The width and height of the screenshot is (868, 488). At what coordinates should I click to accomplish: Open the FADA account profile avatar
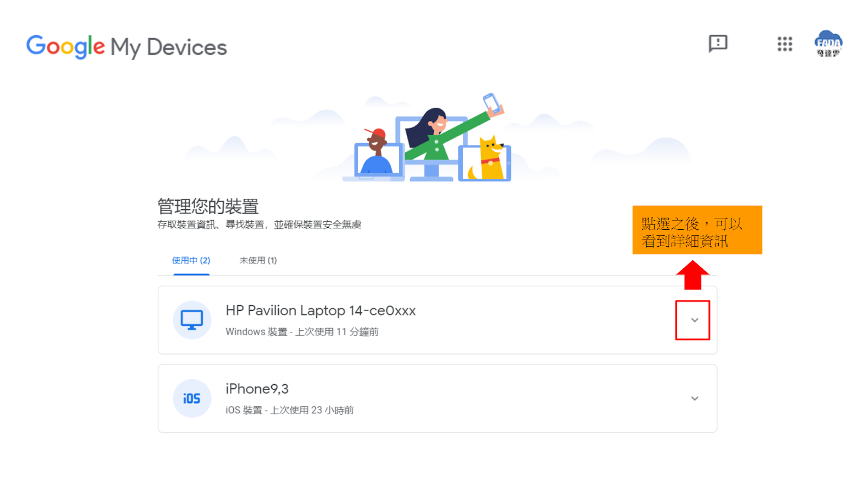tap(828, 43)
